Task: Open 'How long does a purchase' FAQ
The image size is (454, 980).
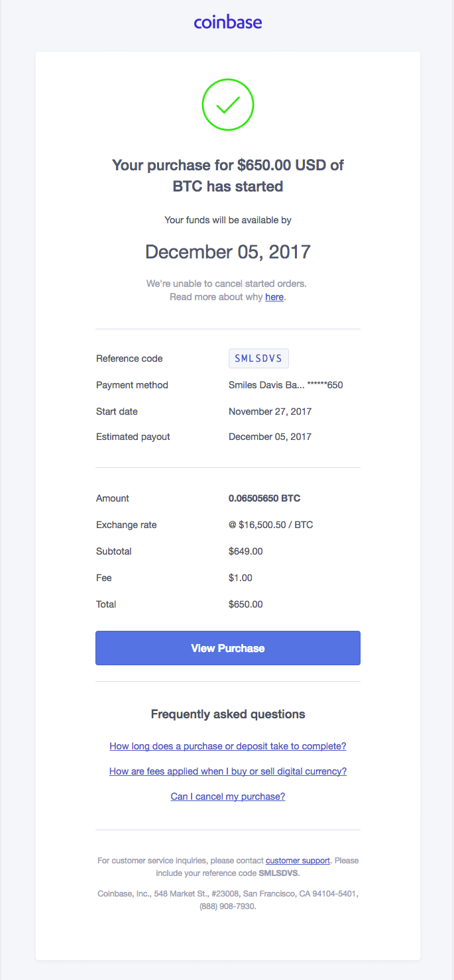Action: pyautogui.click(x=228, y=746)
